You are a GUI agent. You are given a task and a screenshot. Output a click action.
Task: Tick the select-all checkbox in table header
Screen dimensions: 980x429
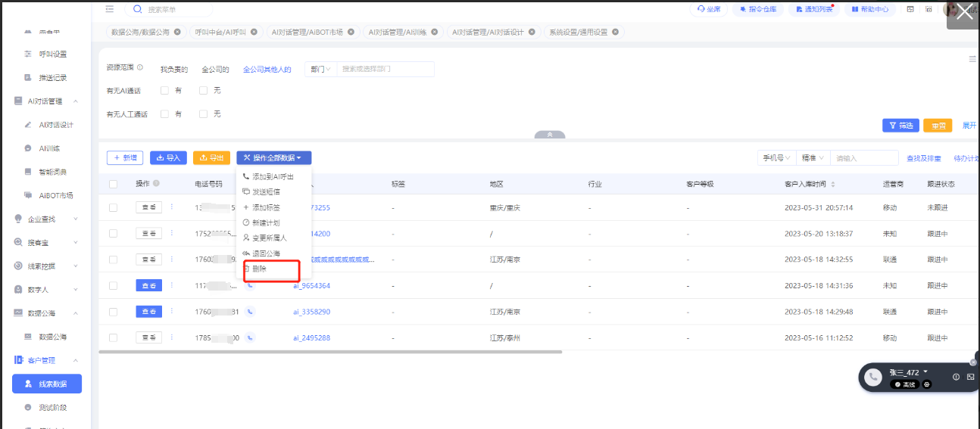(114, 184)
